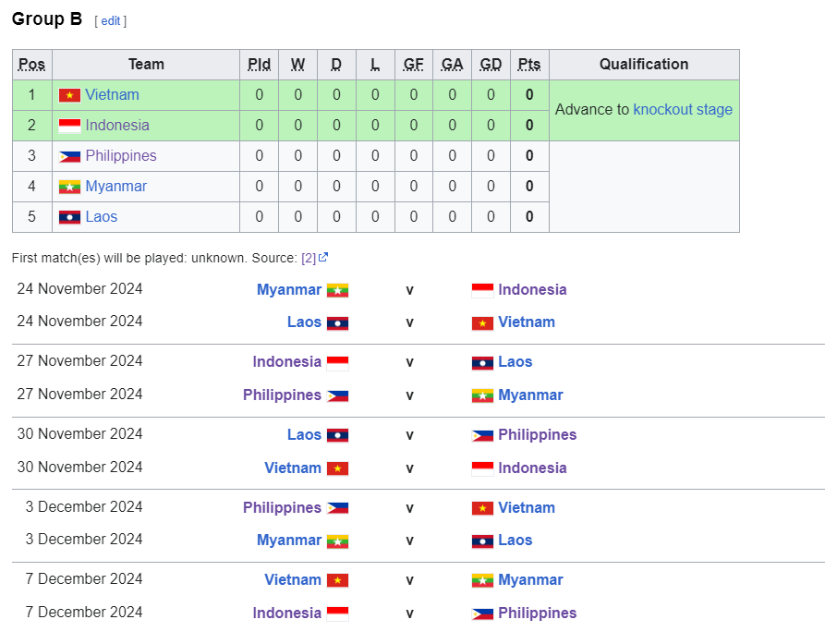This screenshot has height=644, width=825.
Task: Click the Pos column header
Action: pyautogui.click(x=31, y=65)
